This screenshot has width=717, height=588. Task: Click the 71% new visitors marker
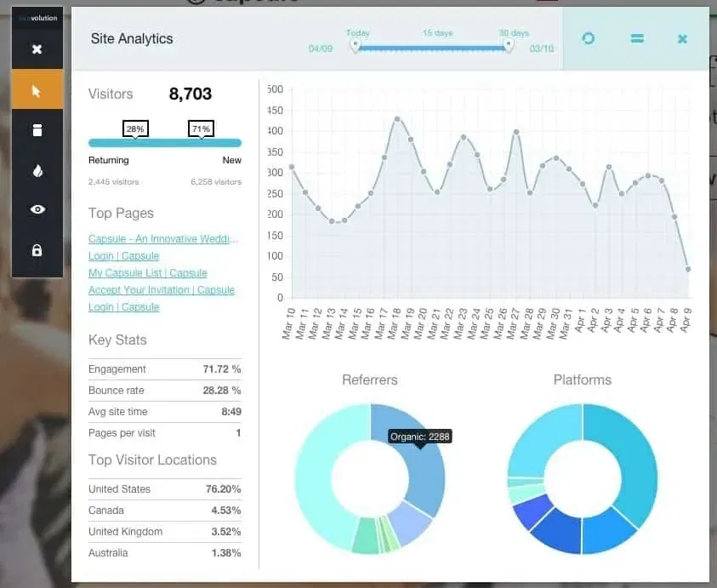pyautogui.click(x=201, y=129)
